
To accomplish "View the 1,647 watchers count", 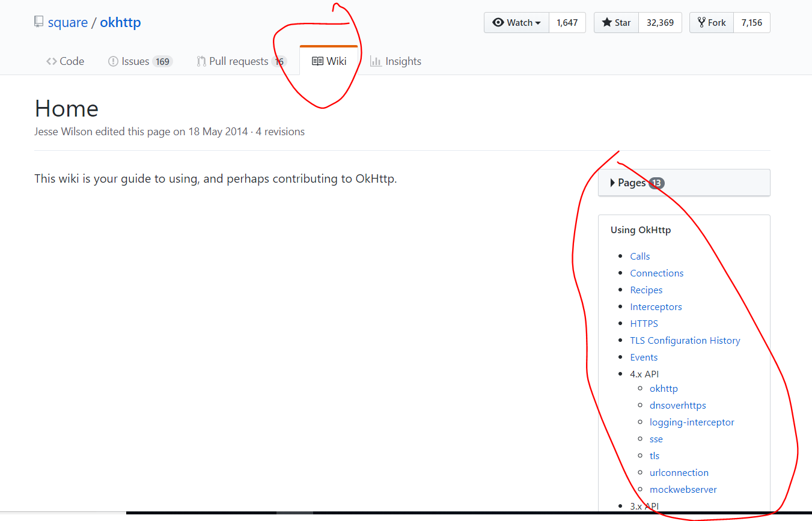I will pos(567,23).
